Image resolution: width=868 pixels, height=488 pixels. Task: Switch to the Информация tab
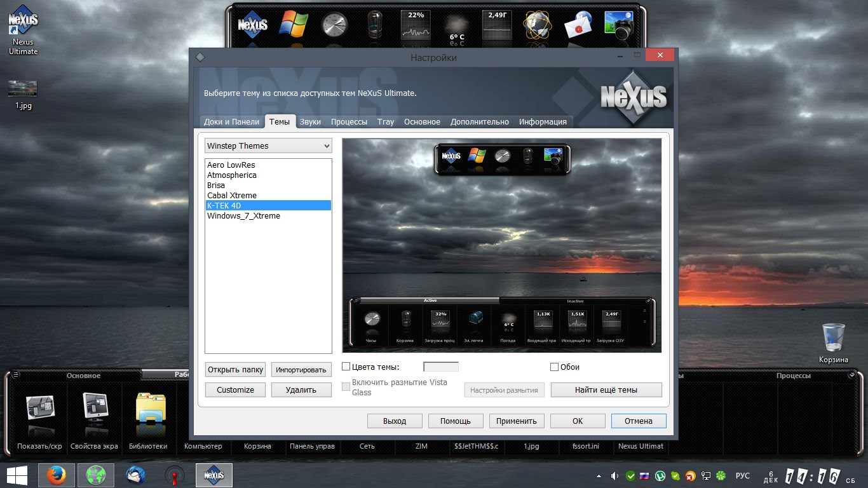point(543,122)
